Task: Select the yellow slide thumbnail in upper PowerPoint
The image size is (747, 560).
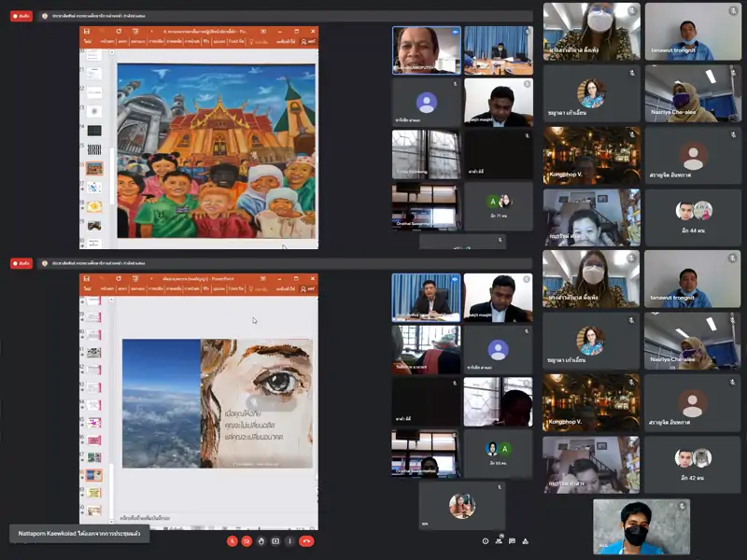Action: pyautogui.click(x=94, y=206)
